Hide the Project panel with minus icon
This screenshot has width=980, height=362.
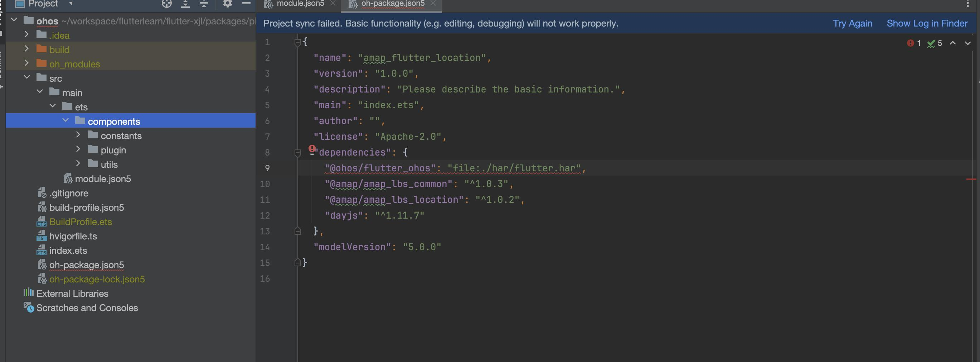click(246, 4)
